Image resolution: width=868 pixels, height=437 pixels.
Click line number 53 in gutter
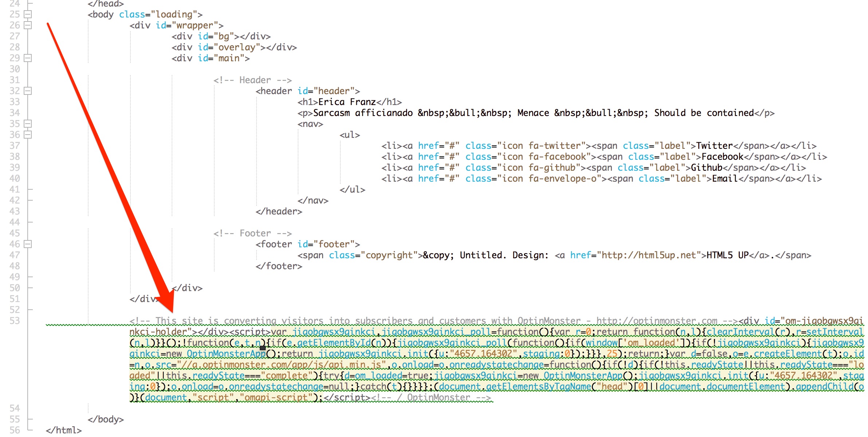pyautogui.click(x=15, y=321)
